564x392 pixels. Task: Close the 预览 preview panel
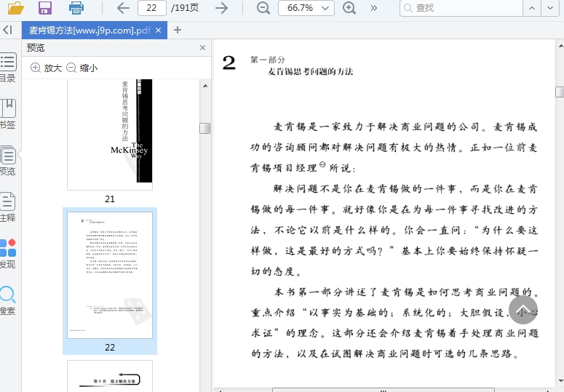tap(202, 48)
